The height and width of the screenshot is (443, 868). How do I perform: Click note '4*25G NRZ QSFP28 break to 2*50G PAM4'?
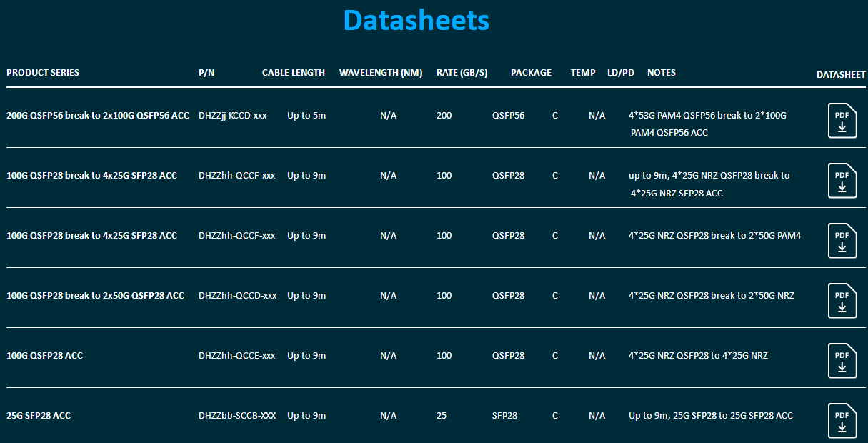(715, 235)
